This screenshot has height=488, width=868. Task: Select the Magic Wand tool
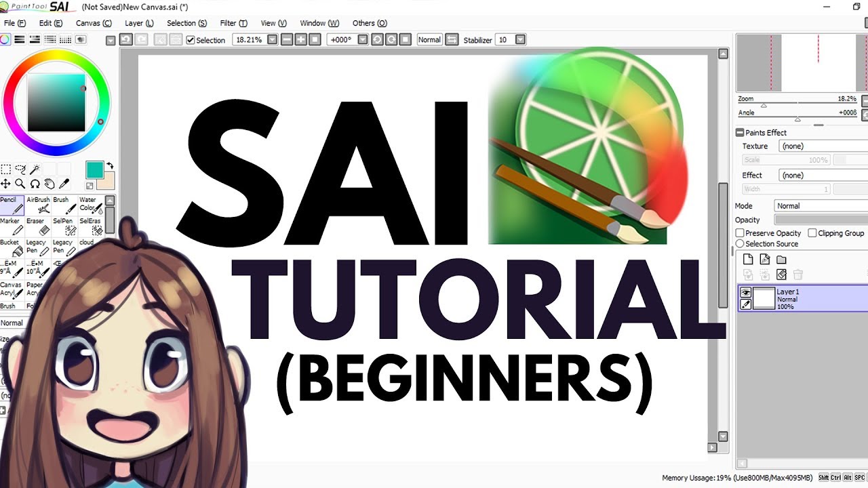pyautogui.click(x=35, y=169)
